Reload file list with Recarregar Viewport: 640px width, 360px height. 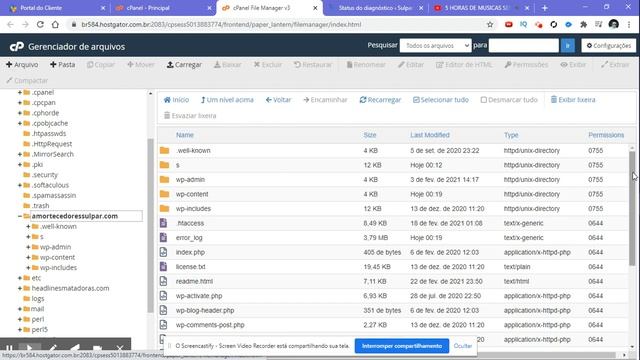(x=380, y=100)
